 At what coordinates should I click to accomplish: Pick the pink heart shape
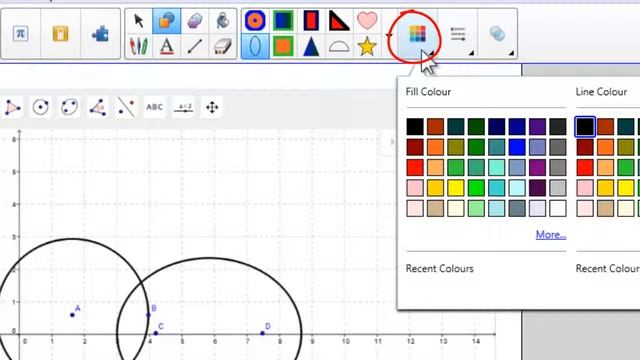pos(367,20)
